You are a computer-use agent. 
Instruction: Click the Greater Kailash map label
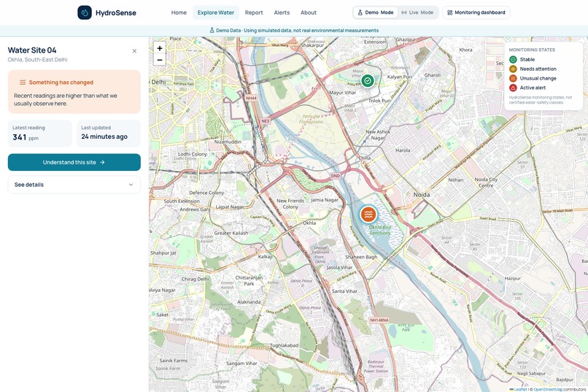[x=231, y=233]
